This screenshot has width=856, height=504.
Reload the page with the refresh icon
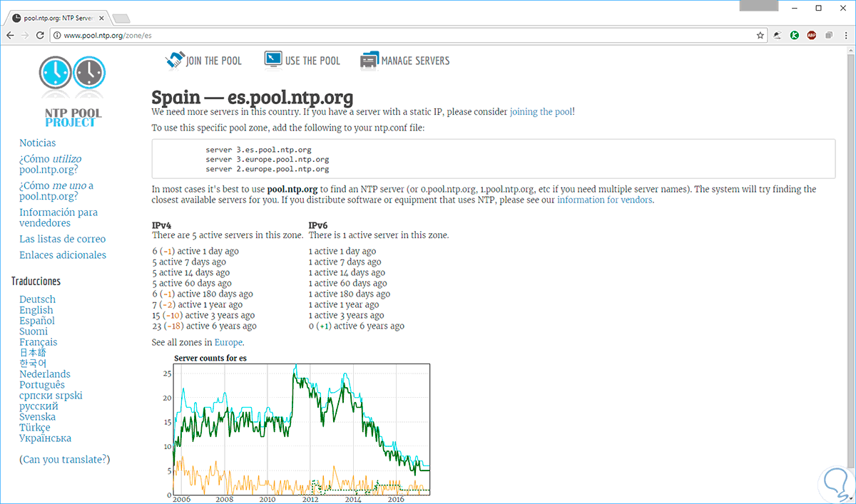(x=40, y=34)
